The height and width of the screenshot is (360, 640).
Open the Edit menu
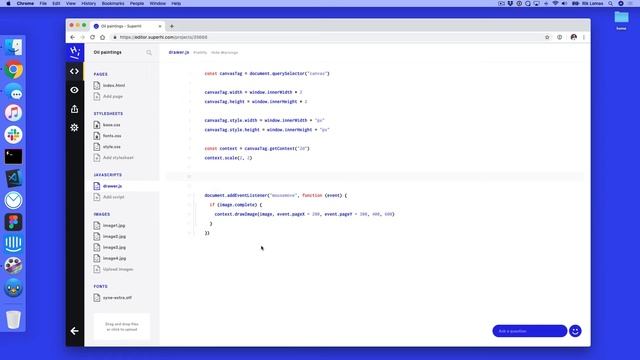56,3
